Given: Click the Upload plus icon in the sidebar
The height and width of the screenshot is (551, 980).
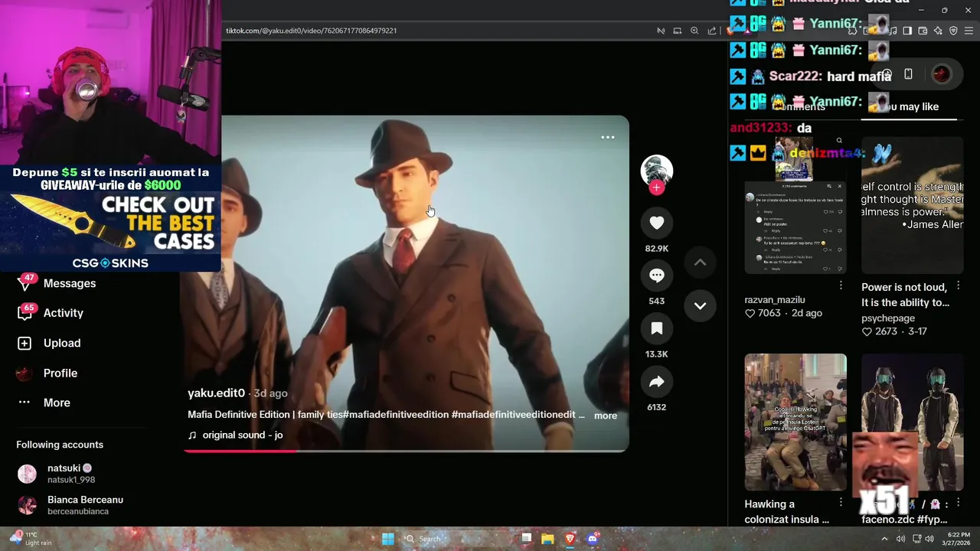Looking at the screenshot, I should [x=24, y=344].
